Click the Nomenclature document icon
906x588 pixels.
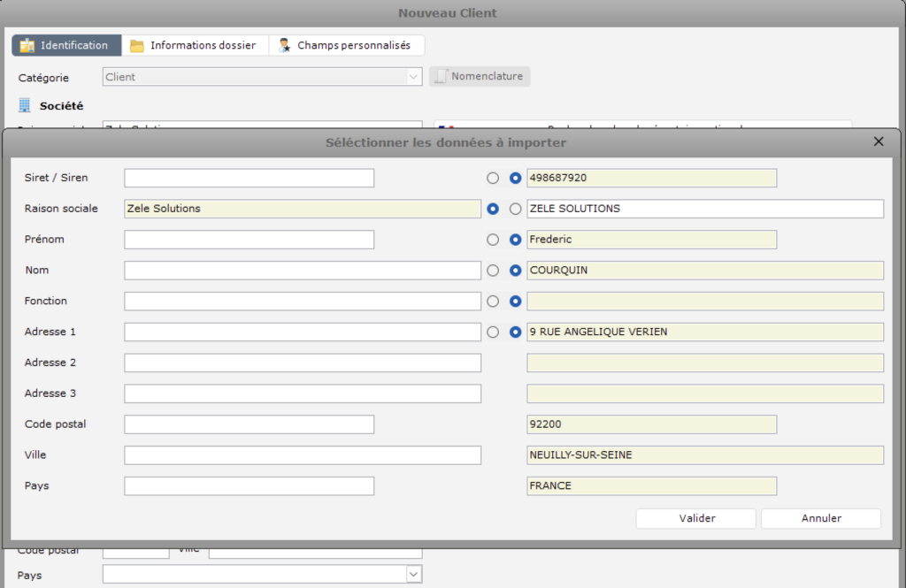pyautogui.click(x=441, y=77)
